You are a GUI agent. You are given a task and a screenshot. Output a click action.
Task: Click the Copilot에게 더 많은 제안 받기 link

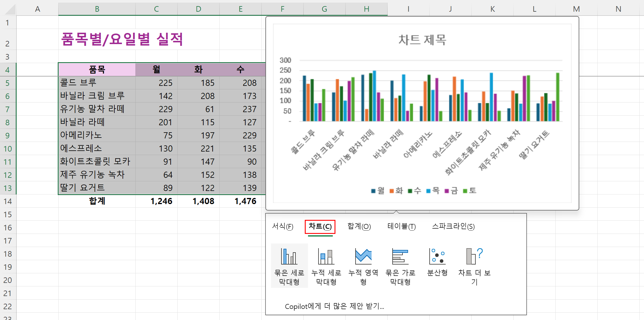pos(334,306)
